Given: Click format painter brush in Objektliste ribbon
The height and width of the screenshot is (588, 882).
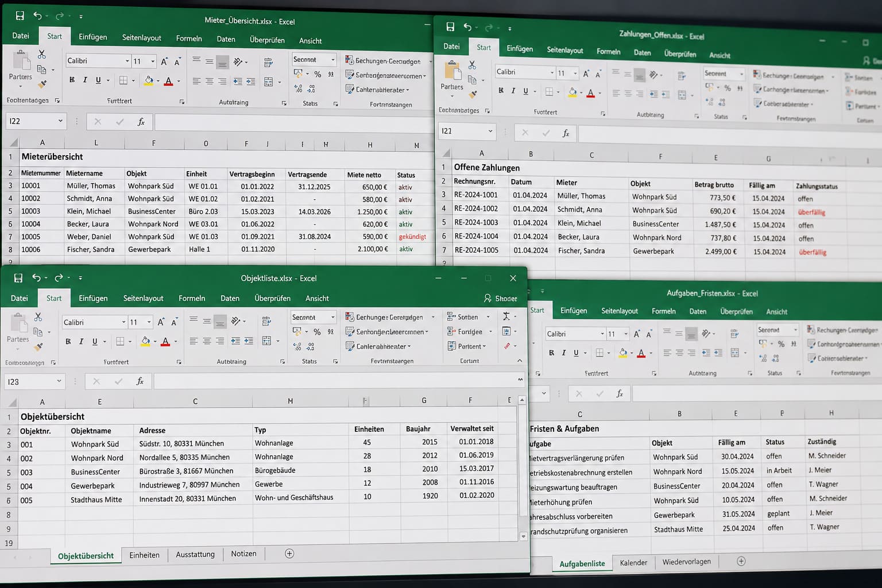Looking at the screenshot, I should [x=38, y=347].
